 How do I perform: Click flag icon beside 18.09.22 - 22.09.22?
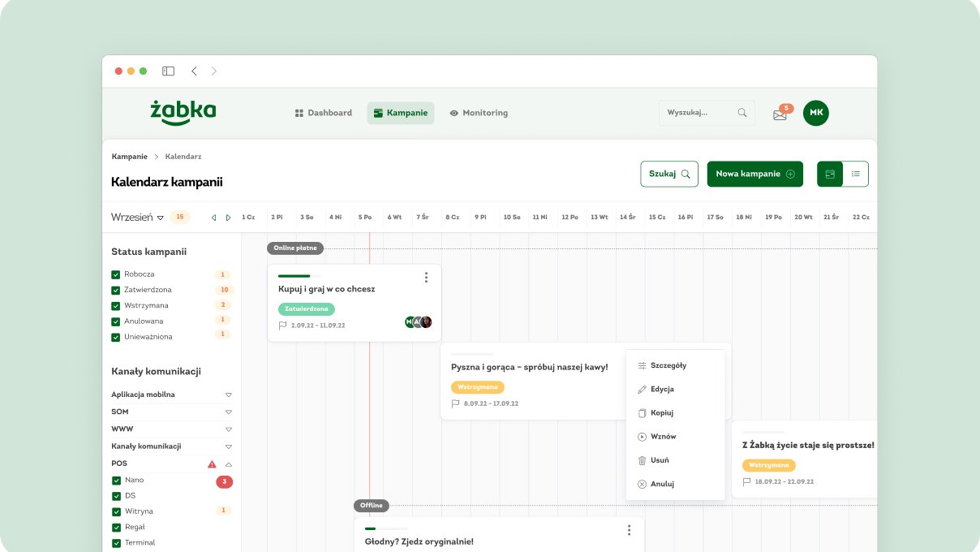(746, 481)
